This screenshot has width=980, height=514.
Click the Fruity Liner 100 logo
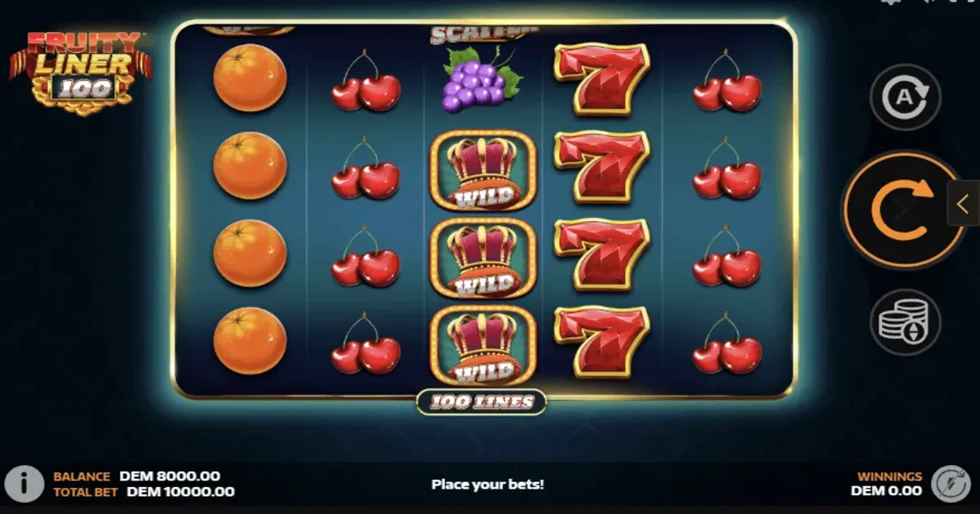pos(80,72)
